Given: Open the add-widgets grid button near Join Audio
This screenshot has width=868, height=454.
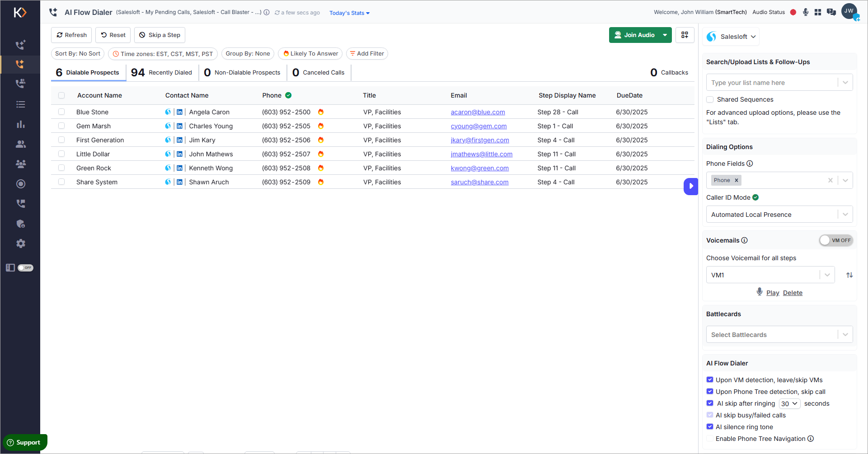Looking at the screenshot, I should (685, 35).
